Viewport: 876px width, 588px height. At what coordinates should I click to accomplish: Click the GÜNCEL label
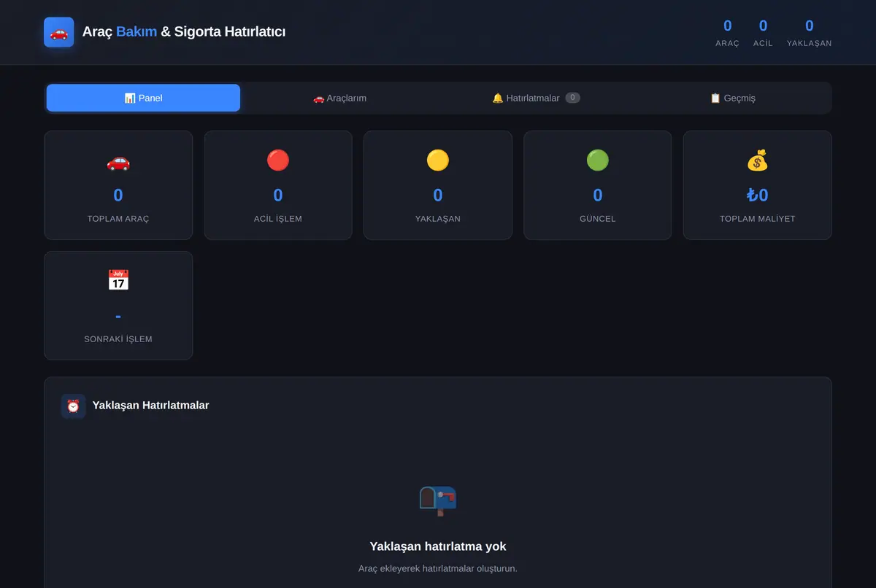pyautogui.click(x=598, y=219)
